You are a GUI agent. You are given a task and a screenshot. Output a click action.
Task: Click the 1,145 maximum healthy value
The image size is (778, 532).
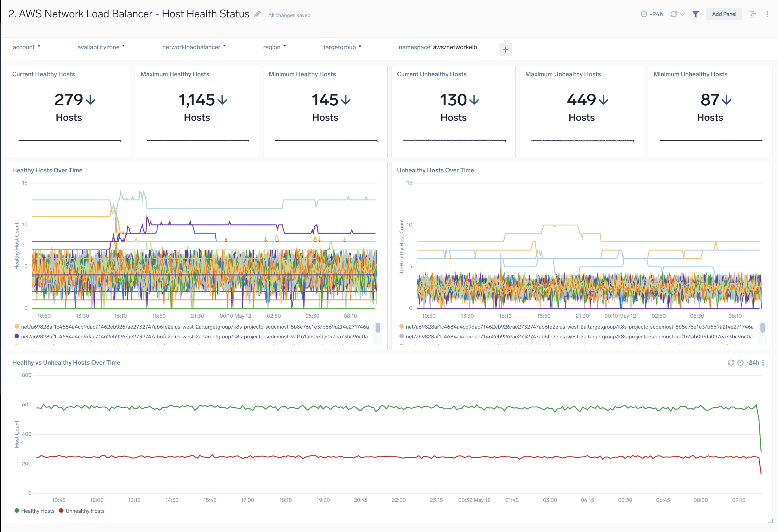click(197, 100)
